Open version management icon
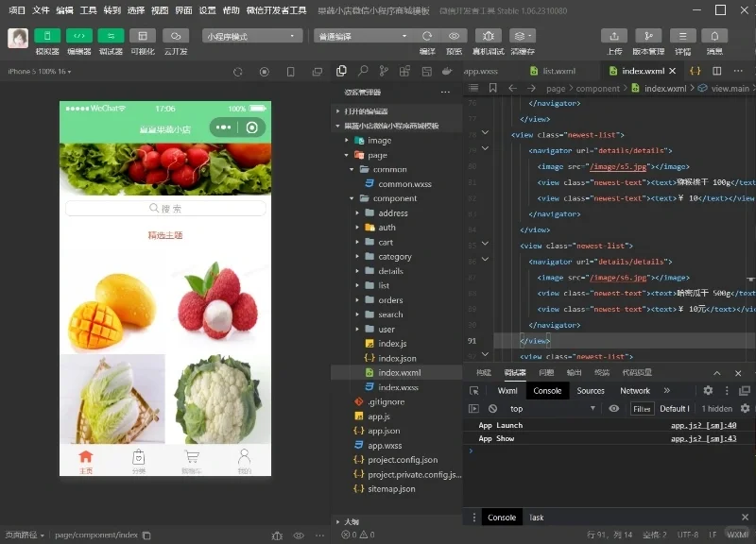 coord(648,35)
